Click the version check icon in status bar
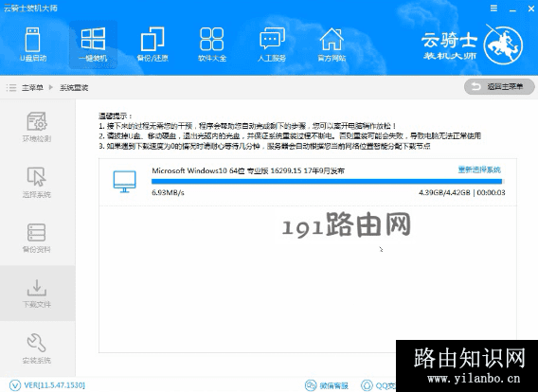 [x=15, y=385]
